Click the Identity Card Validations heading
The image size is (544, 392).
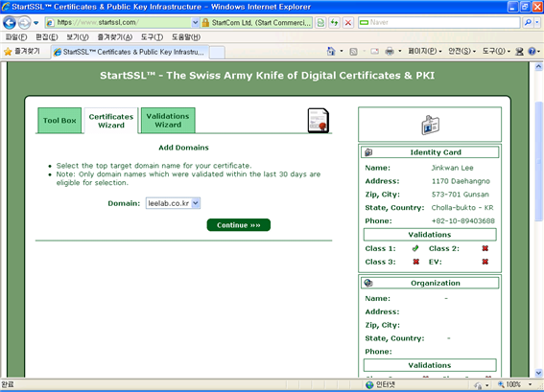coord(430,235)
